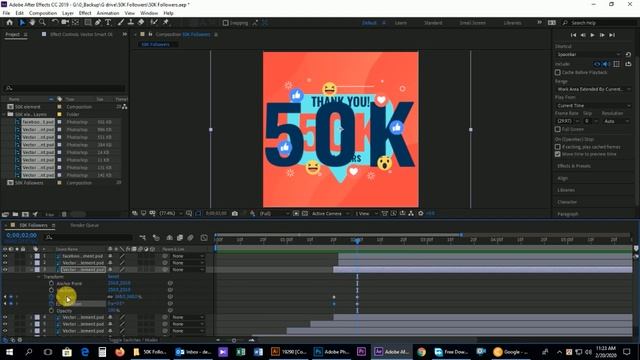Switch to the Render Queue tab
This screenshot has width=640, height=360.
[84, 225]
